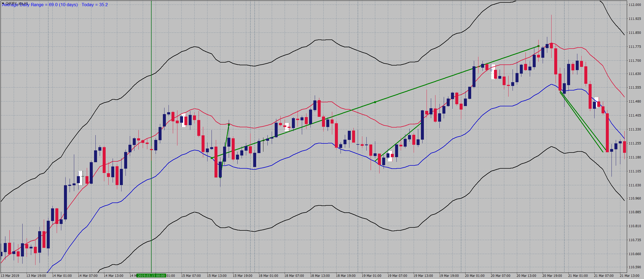Click the '18 Mar 13:00' time axis label

tap(320, 276)
